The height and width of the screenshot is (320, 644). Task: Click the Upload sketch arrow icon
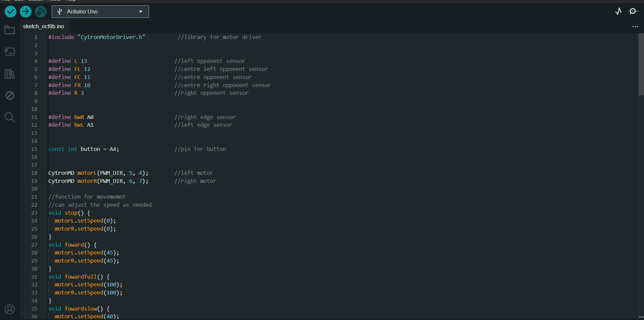click(x=26, y=11)
